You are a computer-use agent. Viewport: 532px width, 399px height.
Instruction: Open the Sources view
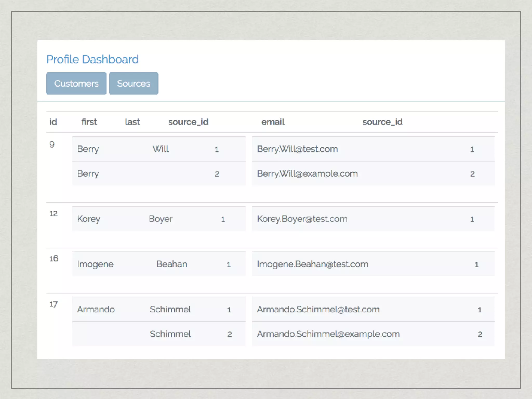click(134, 83)
